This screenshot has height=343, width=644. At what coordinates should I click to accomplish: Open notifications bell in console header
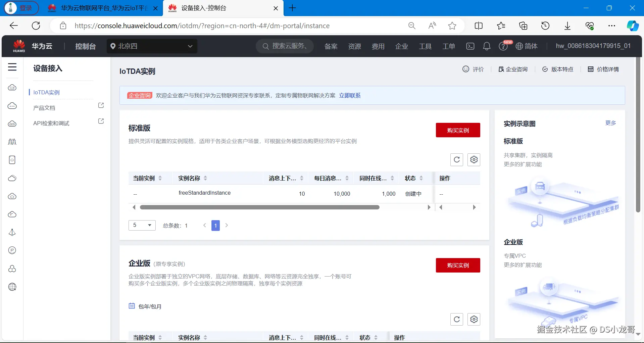[x=487, y=46]
